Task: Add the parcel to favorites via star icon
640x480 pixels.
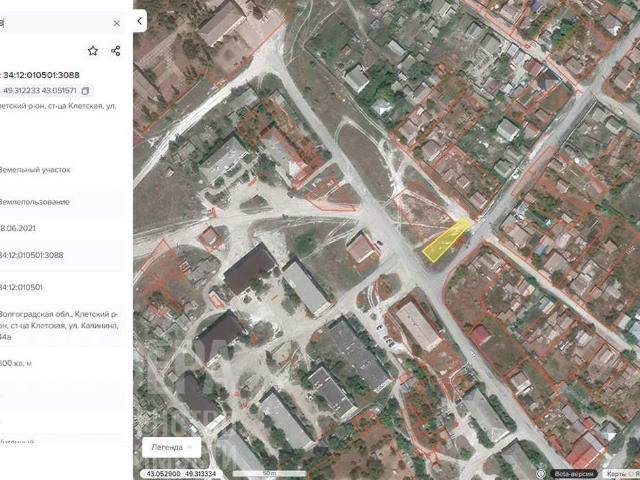Action: (x=93, y=51)
